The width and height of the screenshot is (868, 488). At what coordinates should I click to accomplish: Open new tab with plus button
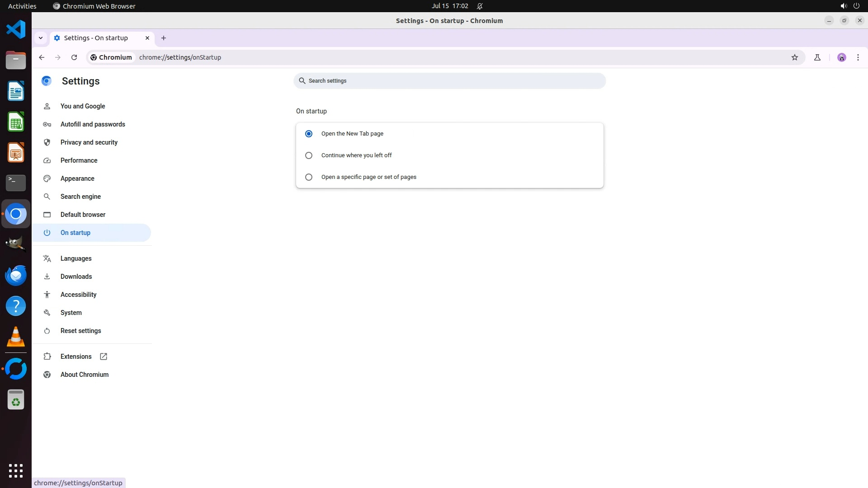tap(164, 38)
